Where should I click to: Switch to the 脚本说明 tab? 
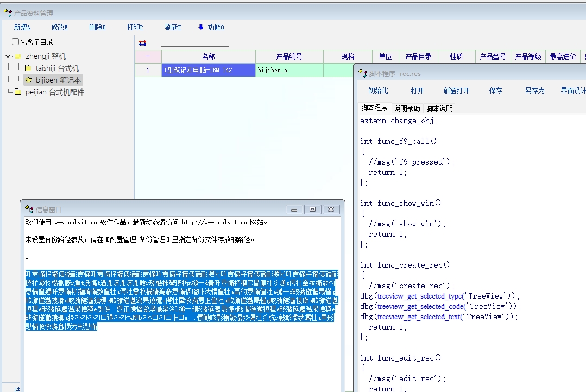click(x=439, y=109)
